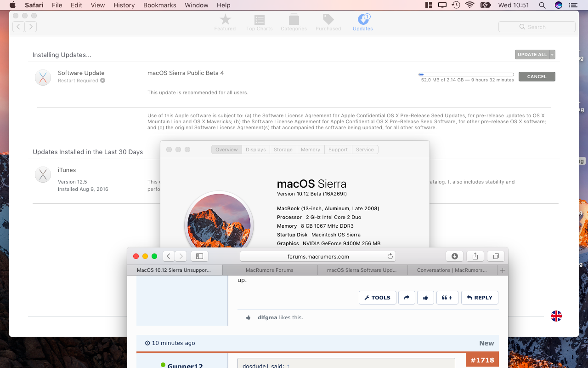Viewport: 588px width, 368px height.
Task: Select the Overview tab in About This Mac
Action: (x=226, y=149)
